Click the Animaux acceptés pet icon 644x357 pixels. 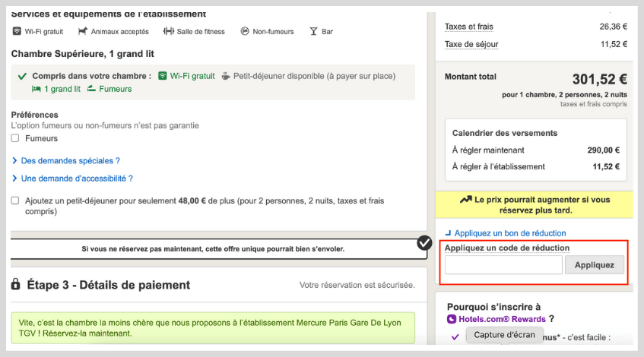coord(83,31)
